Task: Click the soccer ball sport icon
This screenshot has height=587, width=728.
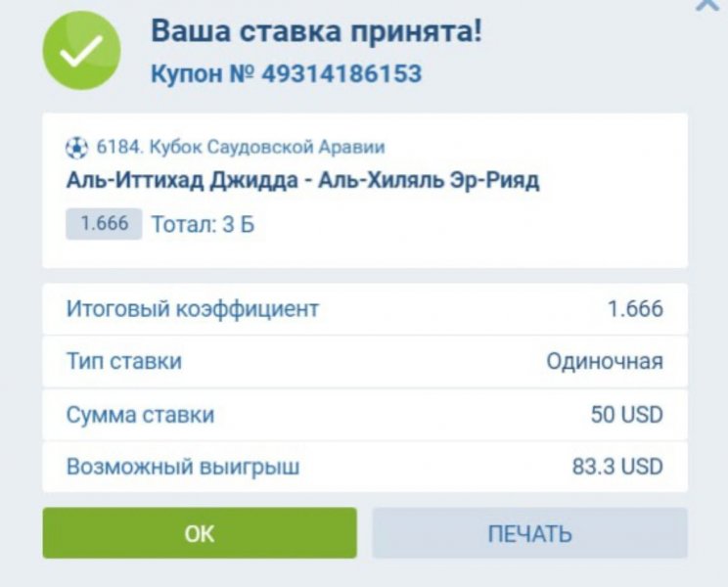Action: click(x=76, y=148)
